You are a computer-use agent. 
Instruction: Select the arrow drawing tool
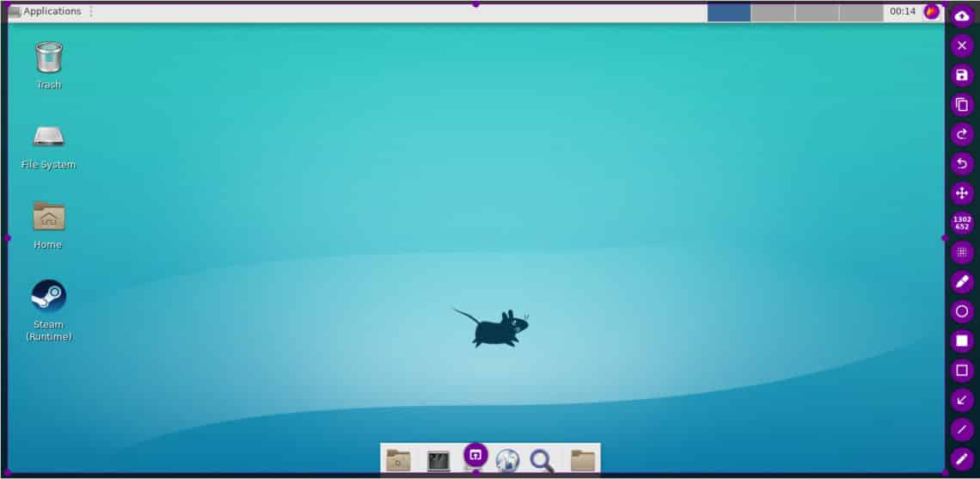pyautogui.click(x=962, y=400)
